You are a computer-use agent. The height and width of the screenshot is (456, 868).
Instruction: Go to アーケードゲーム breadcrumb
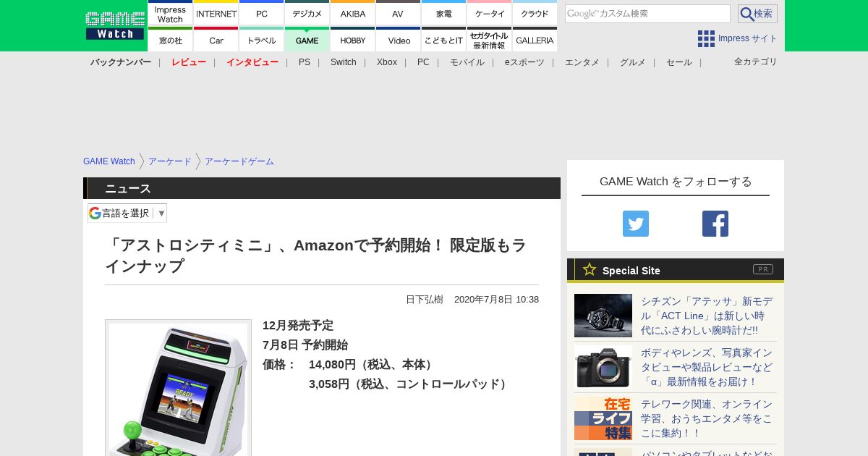tap(239, 161)
